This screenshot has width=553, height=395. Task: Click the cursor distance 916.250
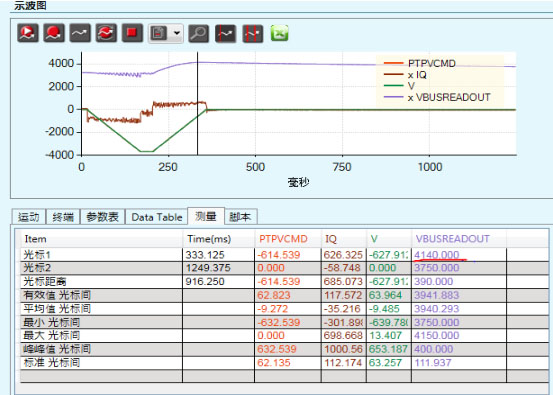click(x=205, y=281)
